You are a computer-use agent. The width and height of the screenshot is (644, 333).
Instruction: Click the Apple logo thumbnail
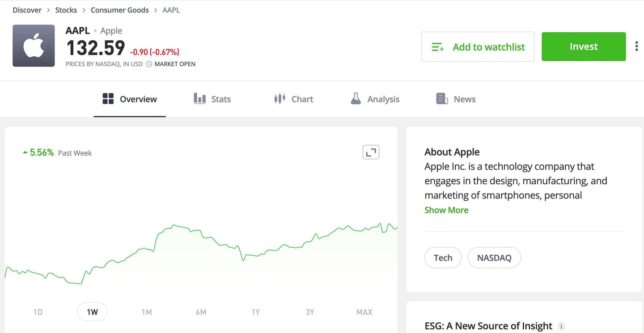(x=34, y=46)
